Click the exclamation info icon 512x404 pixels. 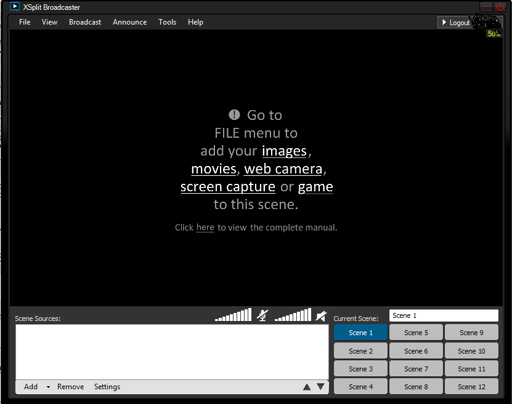(234, 115)
